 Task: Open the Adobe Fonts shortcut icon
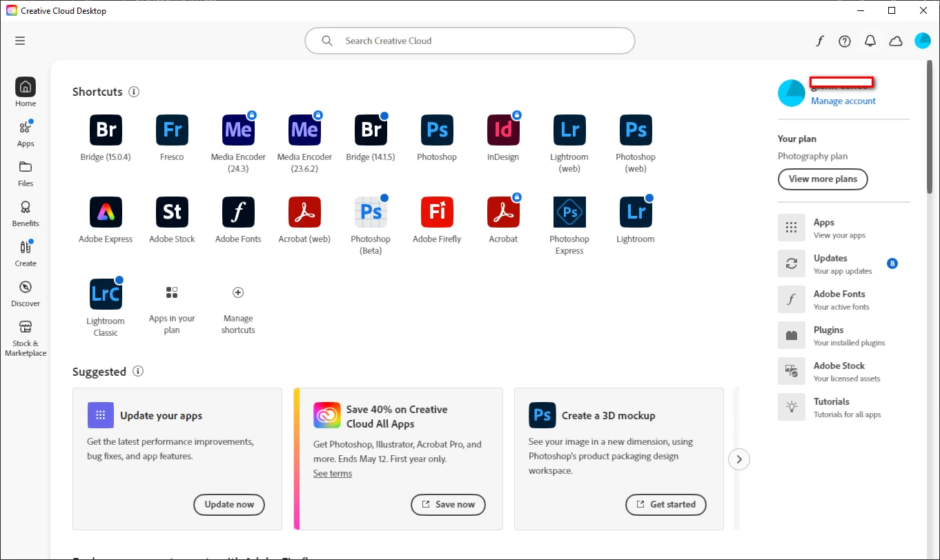tap(238, 212)
